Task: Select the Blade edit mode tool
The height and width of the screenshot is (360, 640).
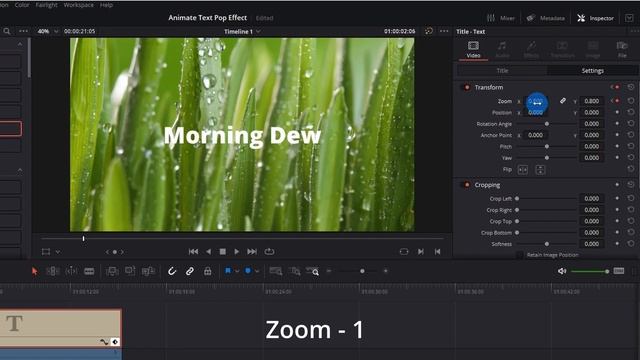Action: pos(89,271)
